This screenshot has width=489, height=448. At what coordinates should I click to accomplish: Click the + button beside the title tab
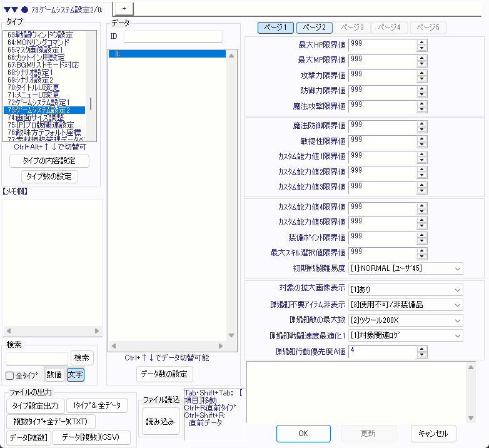click(x=123, y=8)
